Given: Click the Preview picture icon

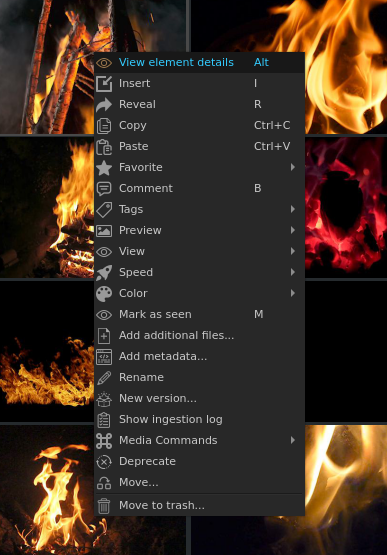Looking at the screenshot, I should click(x=104, y=230).
